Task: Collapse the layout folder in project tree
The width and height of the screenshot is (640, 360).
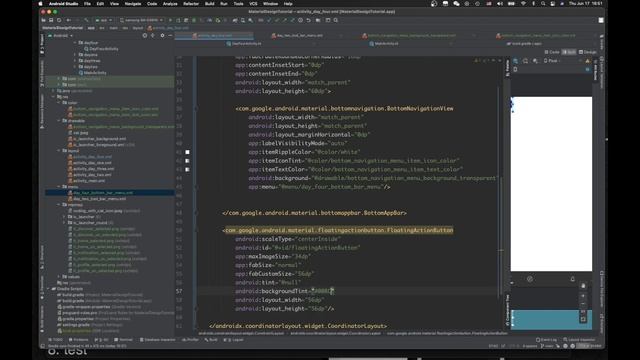Action: pos(59,151)
